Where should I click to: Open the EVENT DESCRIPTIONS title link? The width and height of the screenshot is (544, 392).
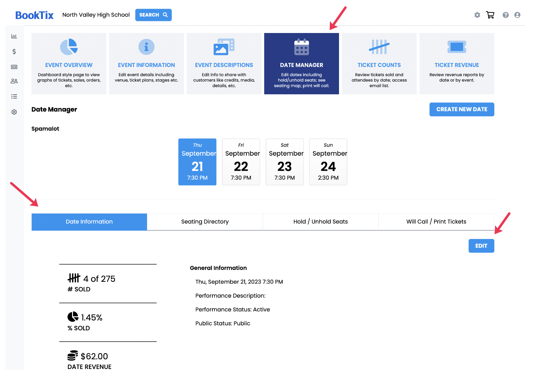click(x=224, y=65)
